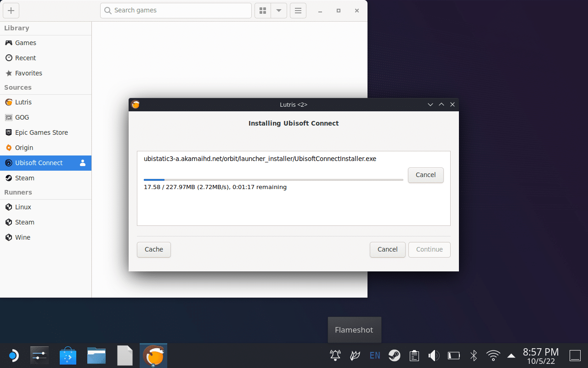Minimize the Lutris <2> installer dialog
Image resolution: width=588 pixels, height=368 pixels.
(430, 104)
